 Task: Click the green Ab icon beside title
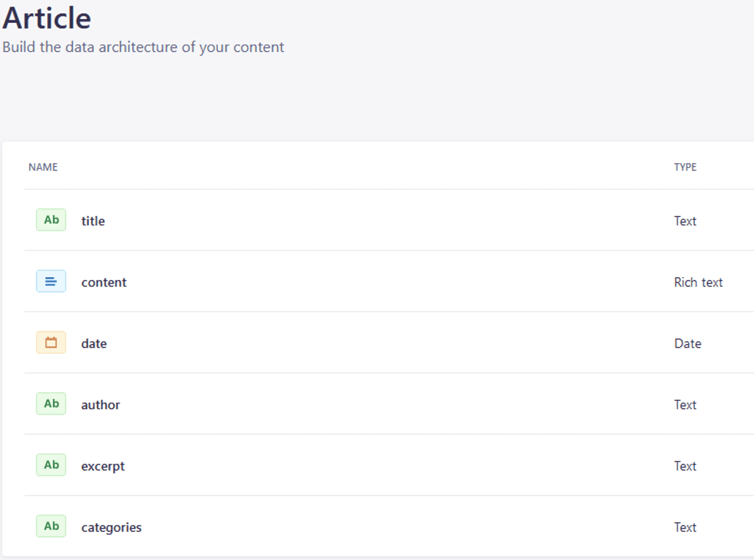coord(51,220)
